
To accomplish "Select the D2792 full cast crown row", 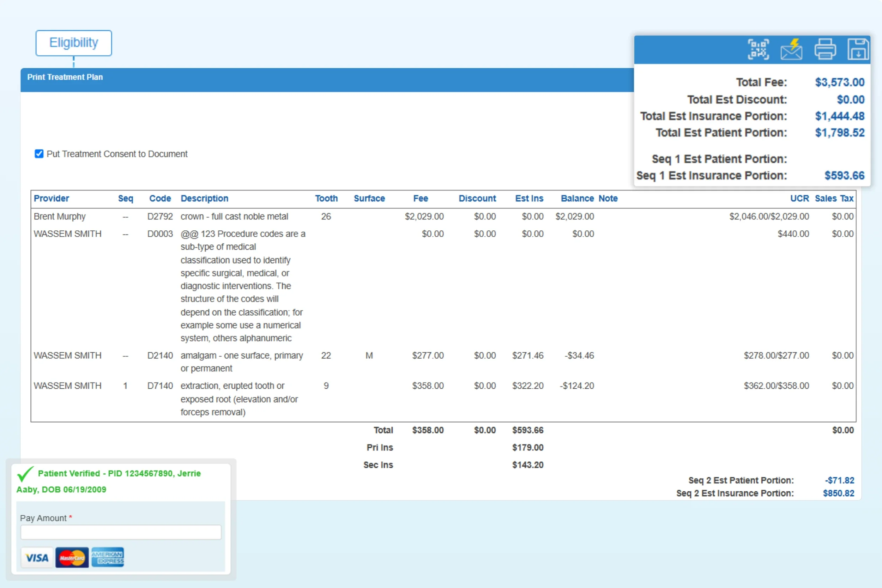I will pyautogui.click(x=234, y=216).
